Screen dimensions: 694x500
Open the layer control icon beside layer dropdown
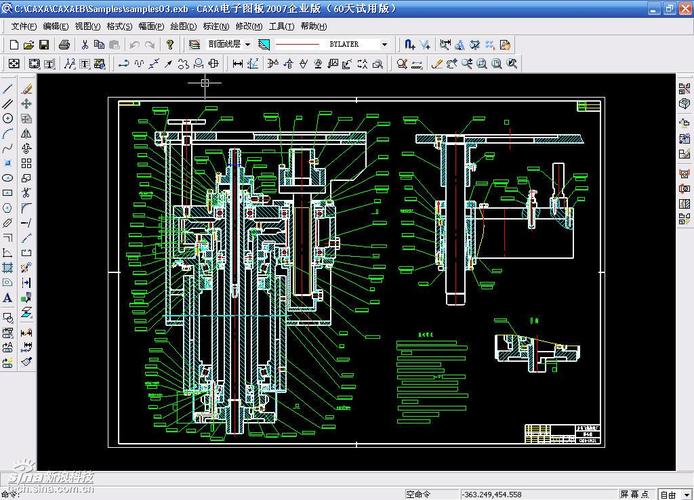pos(194,45)
